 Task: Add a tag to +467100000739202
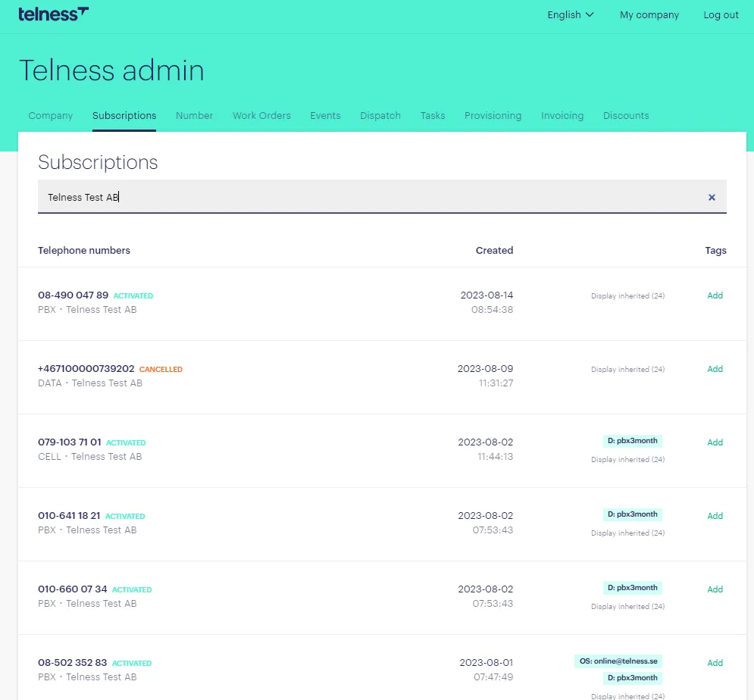point(715,369)
